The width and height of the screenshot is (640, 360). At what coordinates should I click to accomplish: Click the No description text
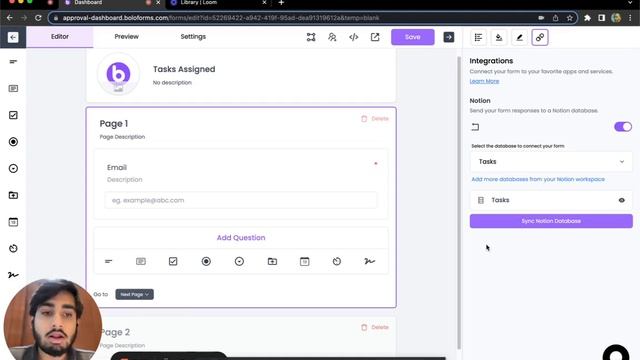coord(172,82)
